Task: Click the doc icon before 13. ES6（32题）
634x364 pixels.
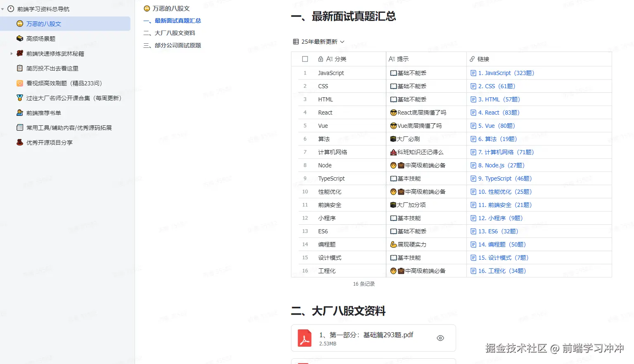Action: click(x=473, y=231)
